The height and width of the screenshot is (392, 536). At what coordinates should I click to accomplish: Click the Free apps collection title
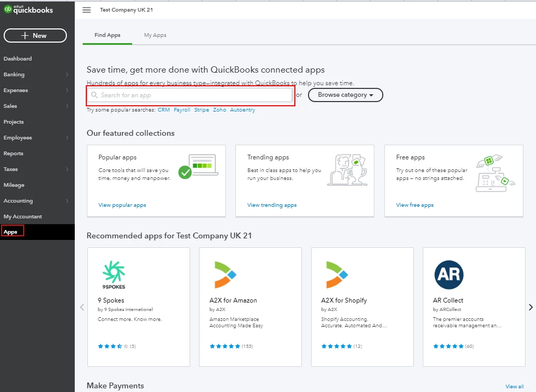pos(411,157)
